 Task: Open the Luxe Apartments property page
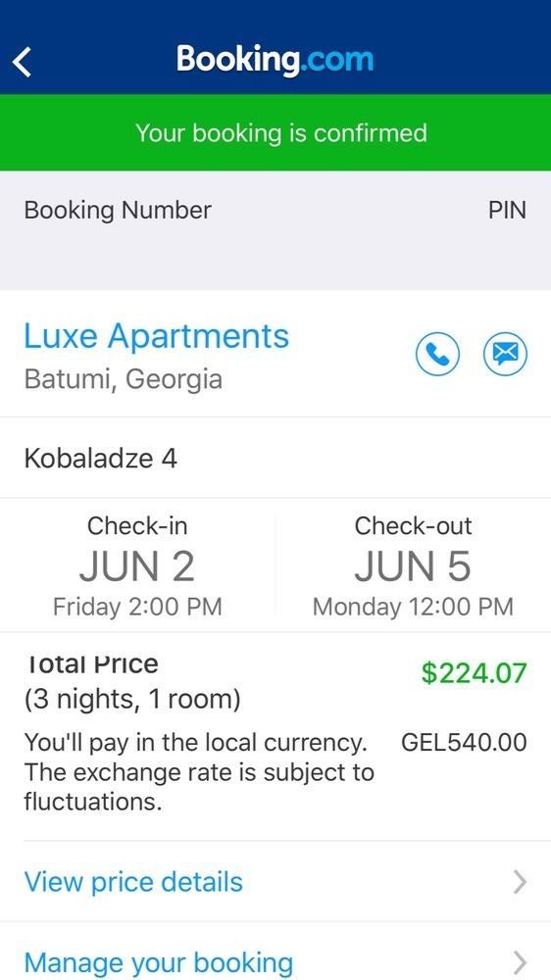click(x=156, y=337)
